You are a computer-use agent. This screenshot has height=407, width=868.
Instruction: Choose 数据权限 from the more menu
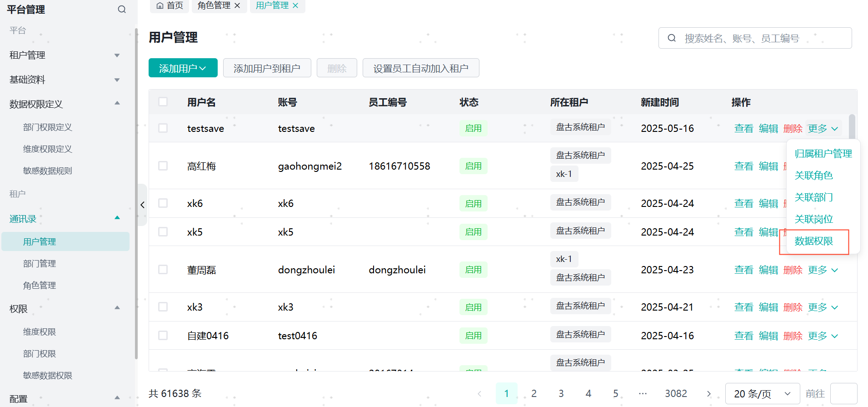coord(813,241)
